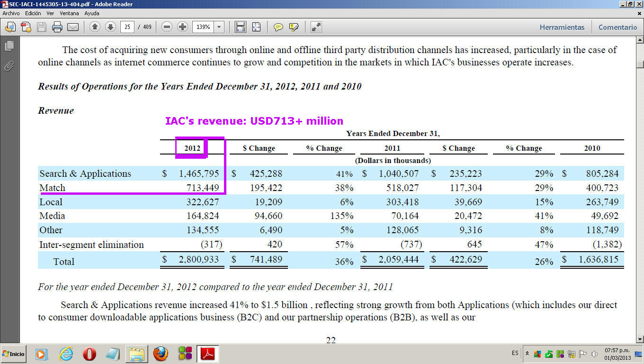The image size is (644, 364).
Task: Click Search & Applications 2012 value 1,465,795
Action: 199,174
